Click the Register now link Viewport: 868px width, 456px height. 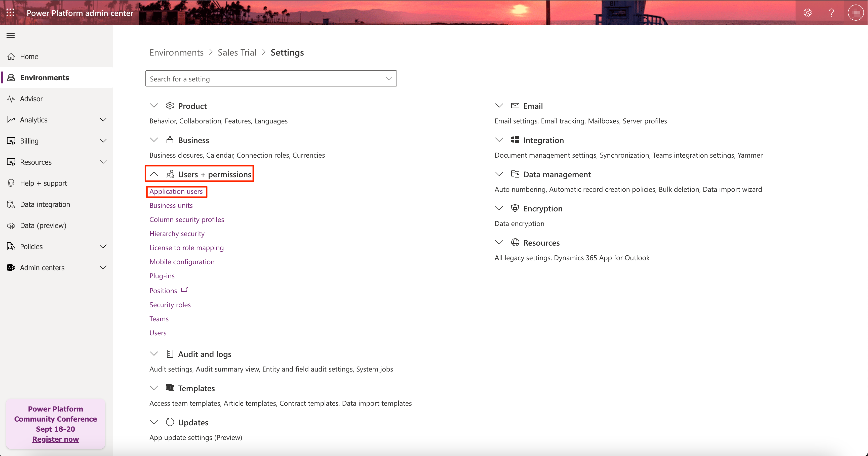[x=56, y=439]
